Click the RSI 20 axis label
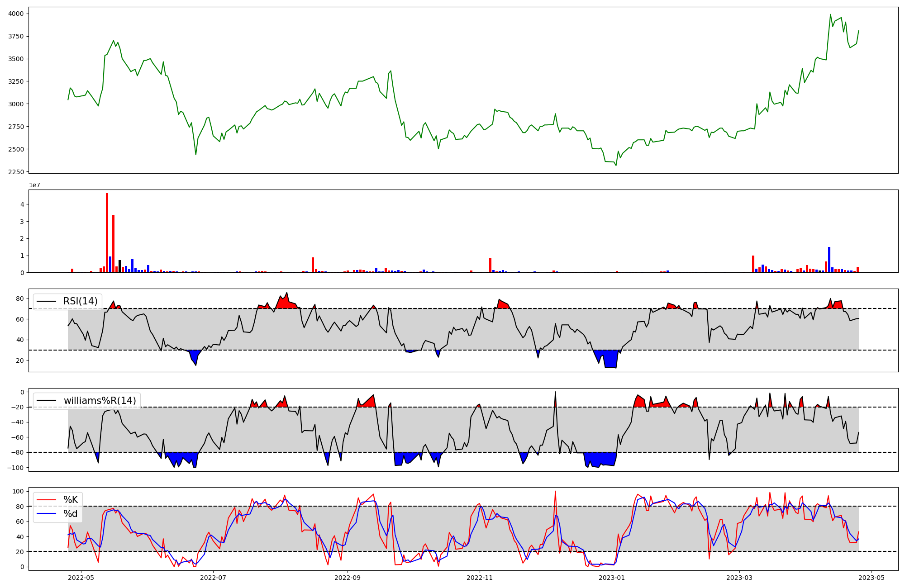 pyautogui.click(x=20, y=360)
